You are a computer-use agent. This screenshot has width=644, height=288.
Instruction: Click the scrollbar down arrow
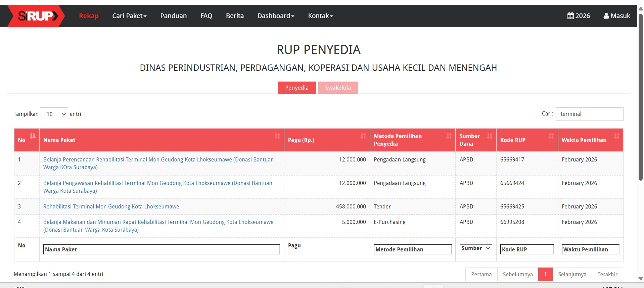pos(641,279)
